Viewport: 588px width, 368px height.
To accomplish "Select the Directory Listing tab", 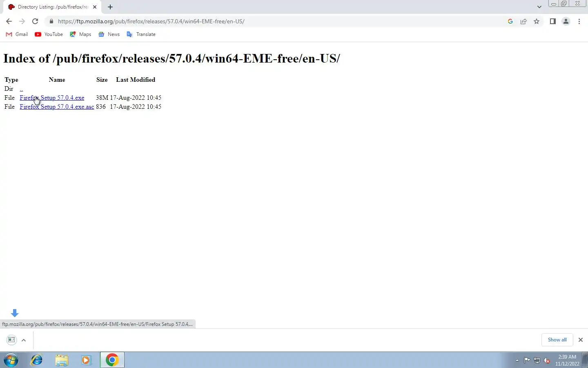I will pyautogui.click(x=52, y=7).
